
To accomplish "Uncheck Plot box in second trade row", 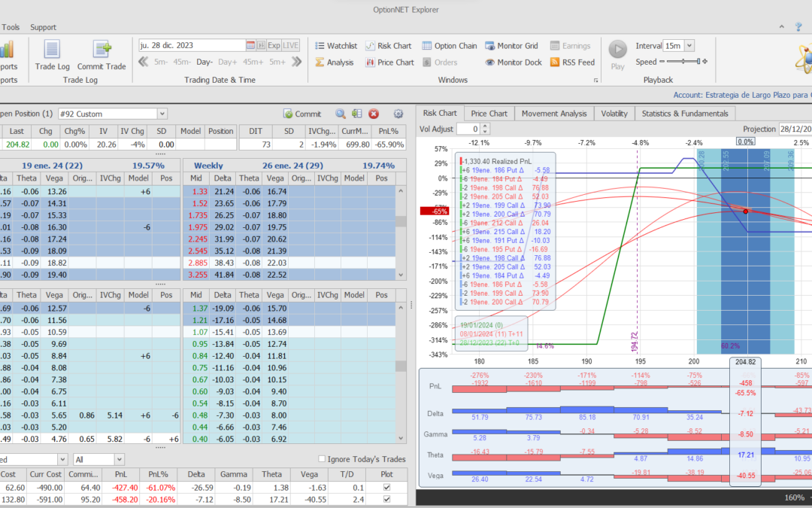I will (x=386, y=499).
